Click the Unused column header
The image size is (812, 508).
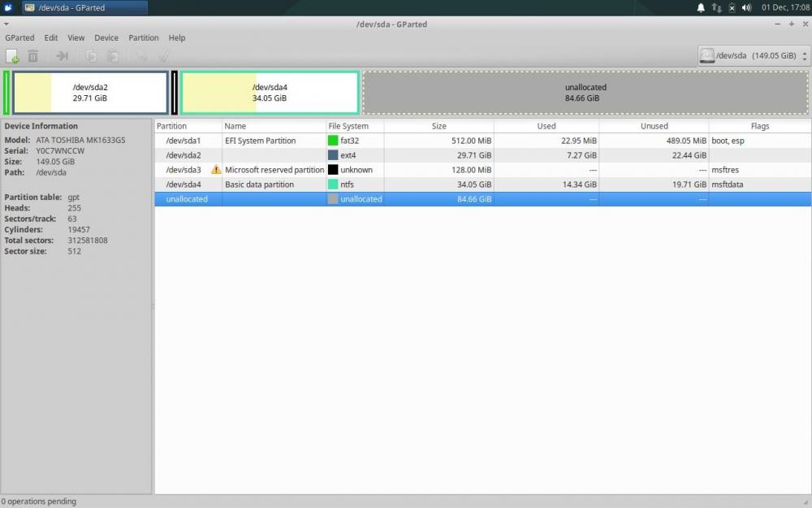tap(654, 126)
